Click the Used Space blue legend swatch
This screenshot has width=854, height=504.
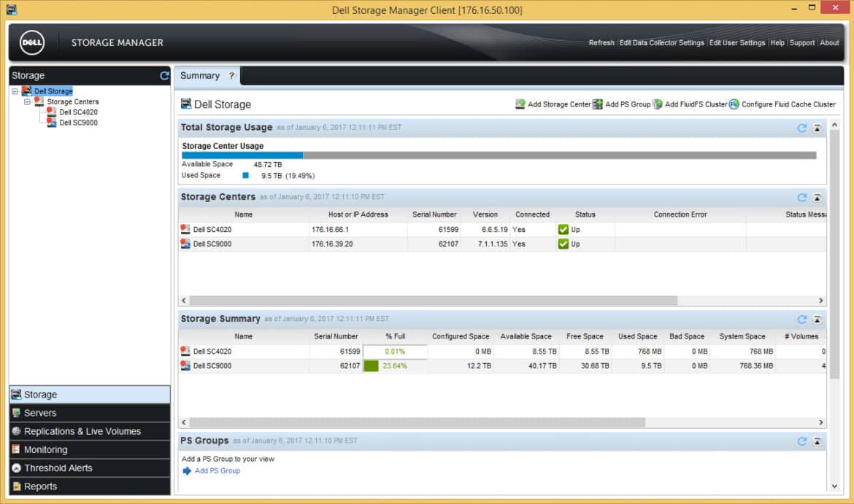pos(246,175)
